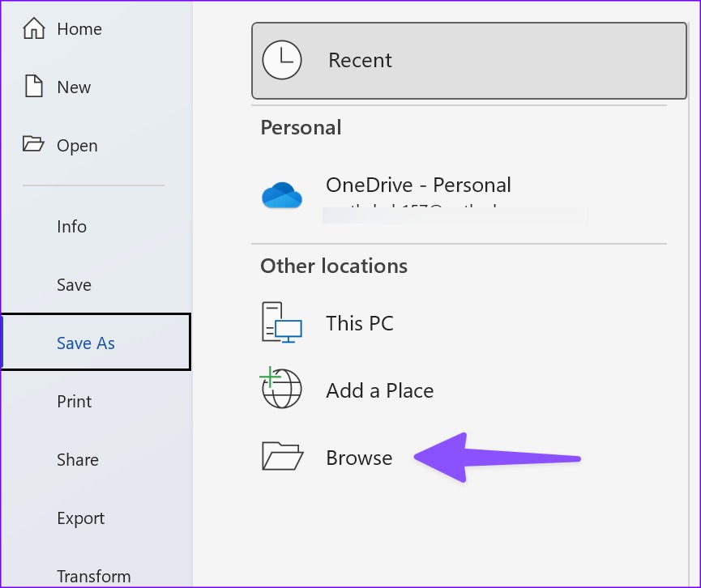Viewport: 701px width, 588px height.
Task: Choose This PC as save location
Action: 360,323
